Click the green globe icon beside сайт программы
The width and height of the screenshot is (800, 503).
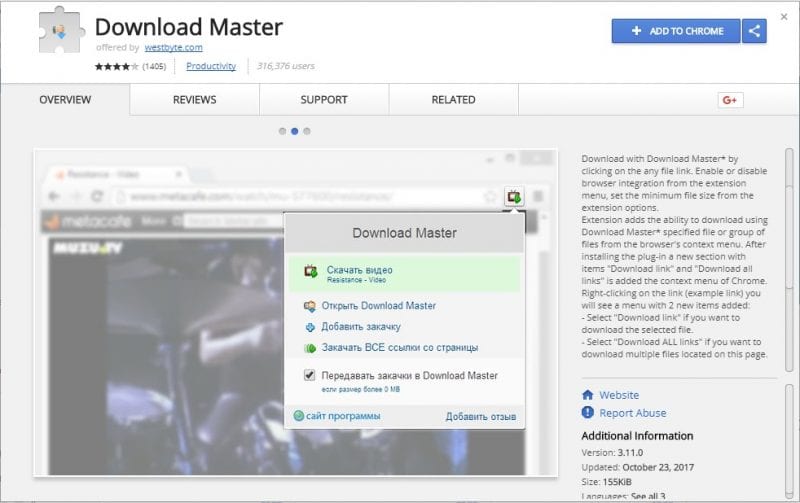point(299,416)
